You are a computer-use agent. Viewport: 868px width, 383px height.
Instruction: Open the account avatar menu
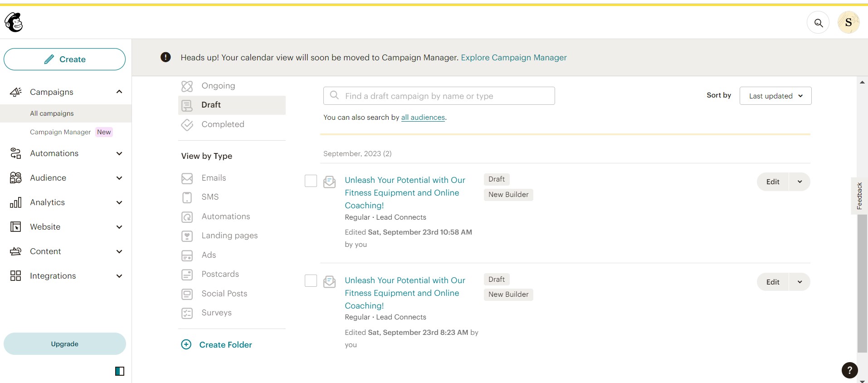(848, 23)
